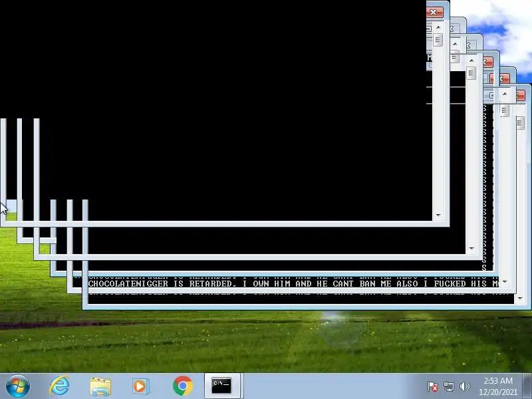Select the Command Prompt taskbar button
This screenshot has width=532, height=399.
222,386
